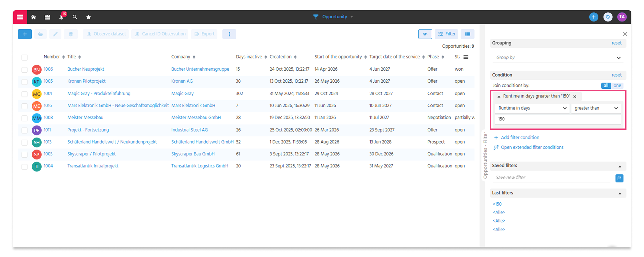The width and height of the screenshot is (644, 257).
Task: Switch join conditions to one
Action: [x=617, y=86]
